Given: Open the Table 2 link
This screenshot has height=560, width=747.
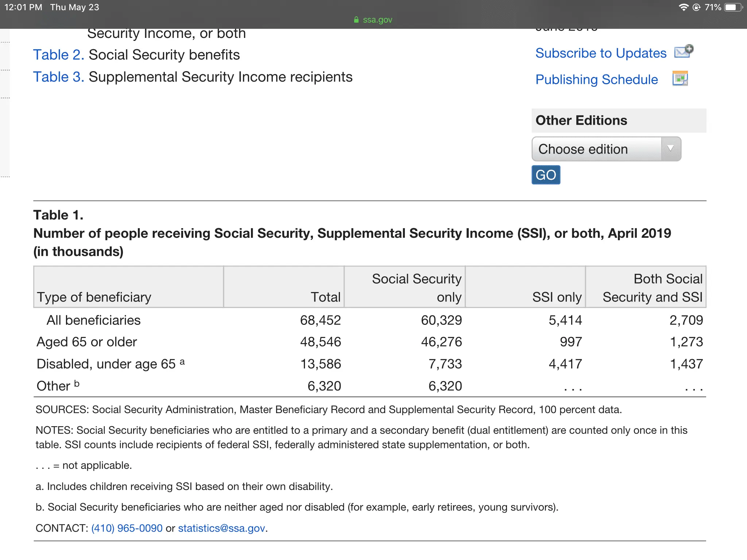Looking at the screenshot, I should click(58, 55).
